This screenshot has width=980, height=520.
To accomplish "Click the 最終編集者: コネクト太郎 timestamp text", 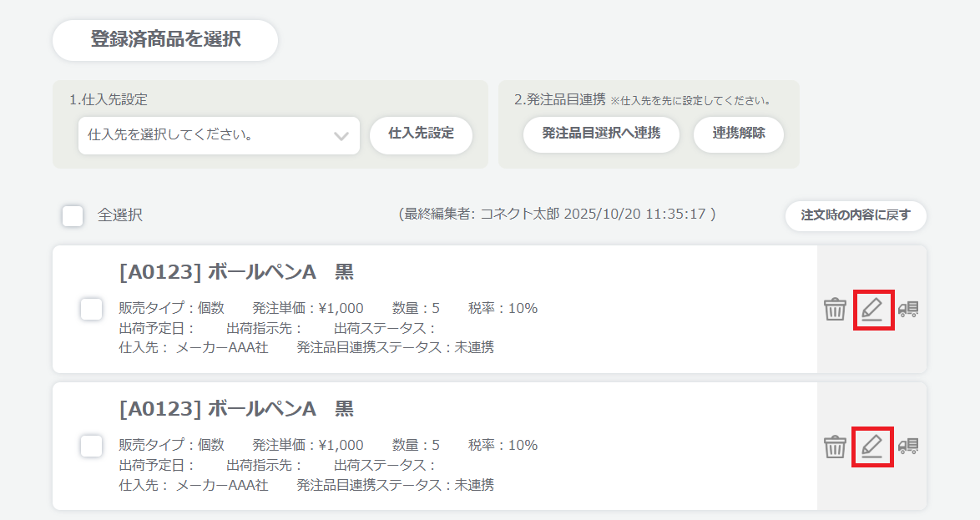I will [558, 215].
